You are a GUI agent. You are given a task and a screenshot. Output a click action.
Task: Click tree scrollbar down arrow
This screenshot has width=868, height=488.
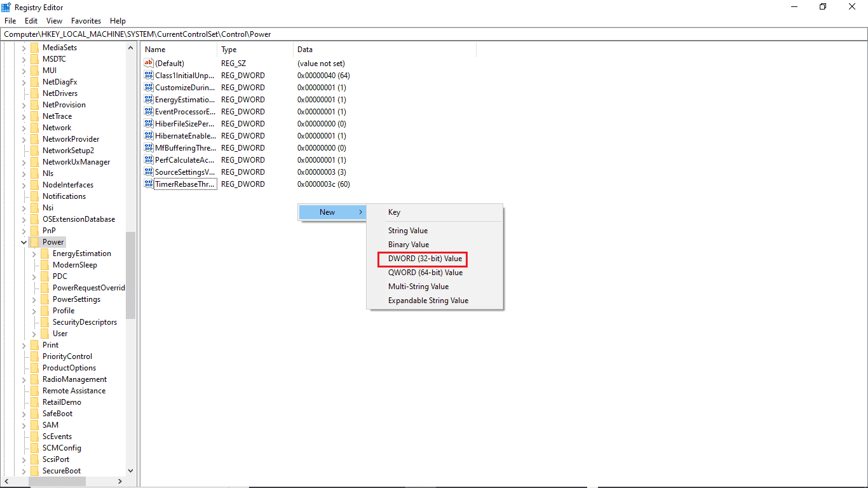coord(131,471)
